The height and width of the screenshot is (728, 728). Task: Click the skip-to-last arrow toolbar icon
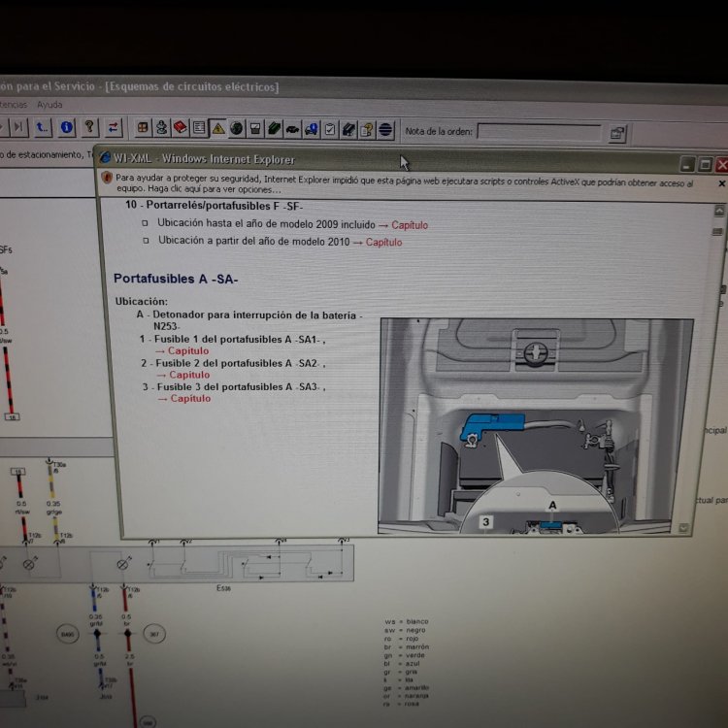(x=18, y=127)
